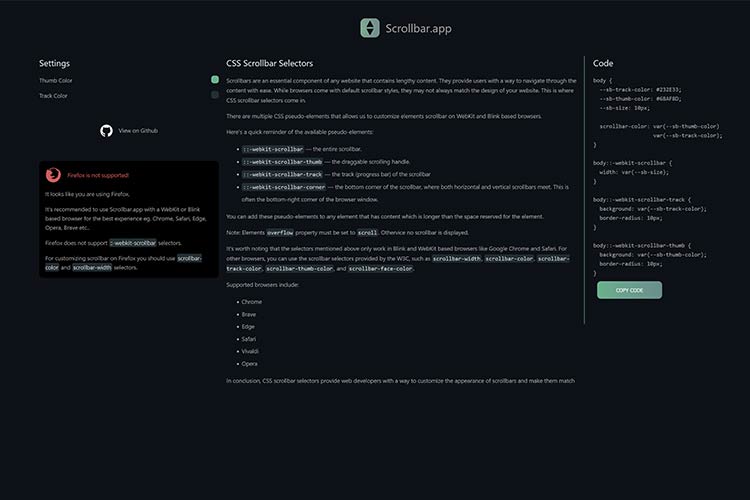
Task: Click the Track Color label
Action: [54, 96]
